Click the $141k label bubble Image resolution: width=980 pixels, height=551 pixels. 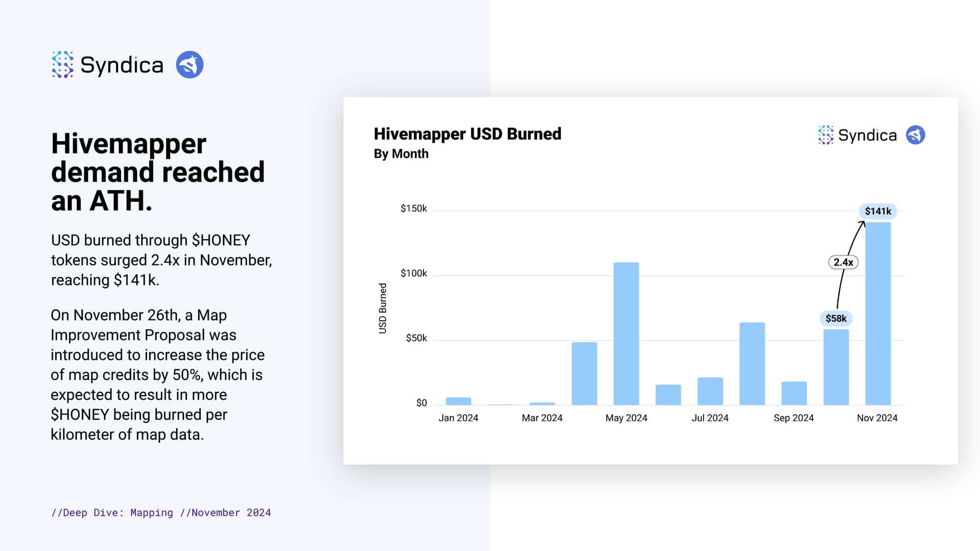coord(878,211)
